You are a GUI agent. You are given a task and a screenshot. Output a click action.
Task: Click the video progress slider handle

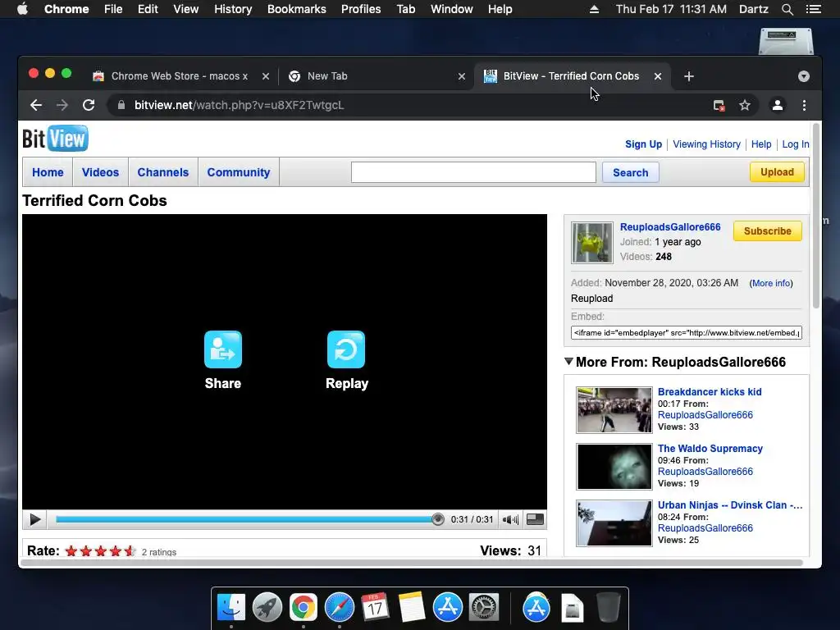[438, 519]
